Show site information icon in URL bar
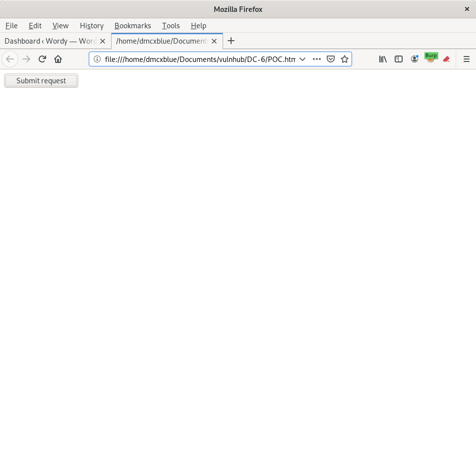476x470 pixels. (97, 59)
